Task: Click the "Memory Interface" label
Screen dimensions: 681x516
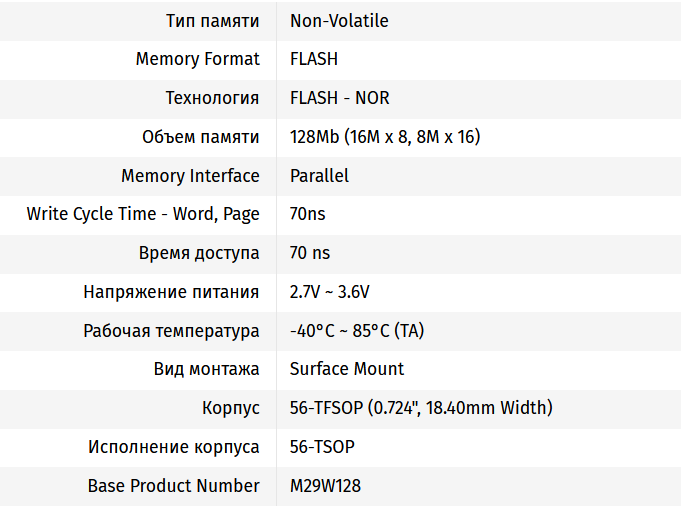Action: click(190, 176)
